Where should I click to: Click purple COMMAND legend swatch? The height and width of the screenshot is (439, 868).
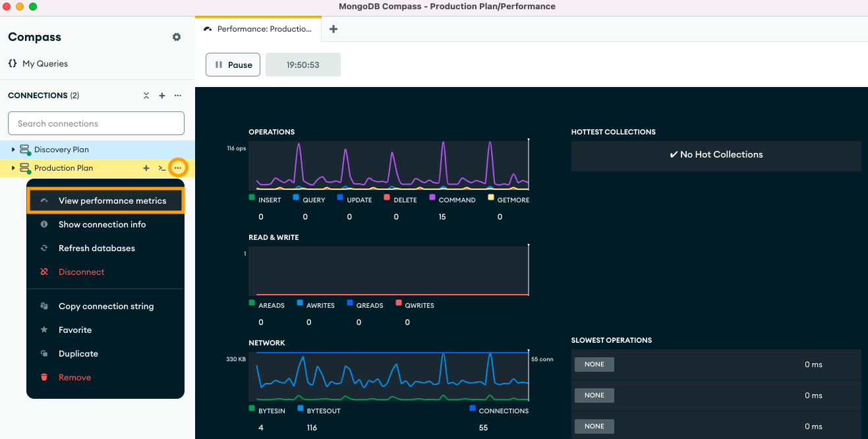(432, 197)
